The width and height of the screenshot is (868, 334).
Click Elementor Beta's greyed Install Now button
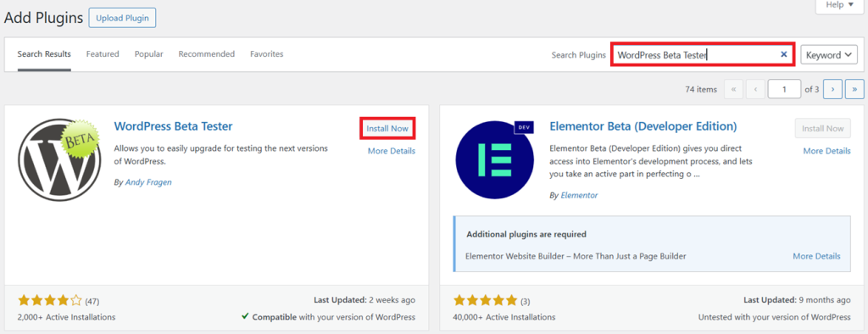tap(823, 129)
